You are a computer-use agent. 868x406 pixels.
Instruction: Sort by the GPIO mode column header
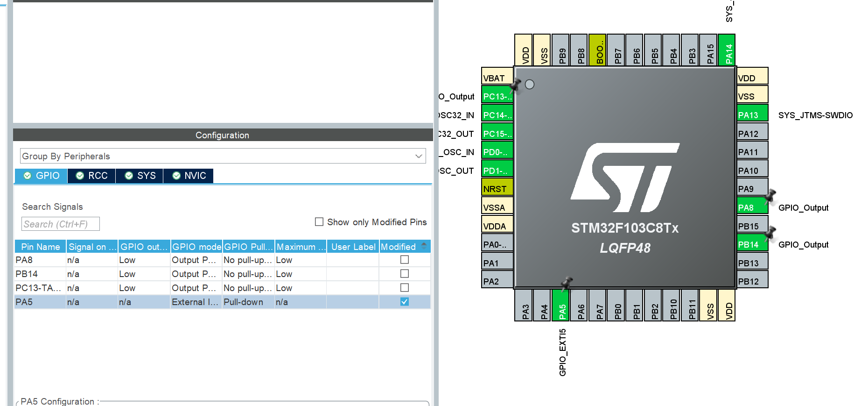196,247
